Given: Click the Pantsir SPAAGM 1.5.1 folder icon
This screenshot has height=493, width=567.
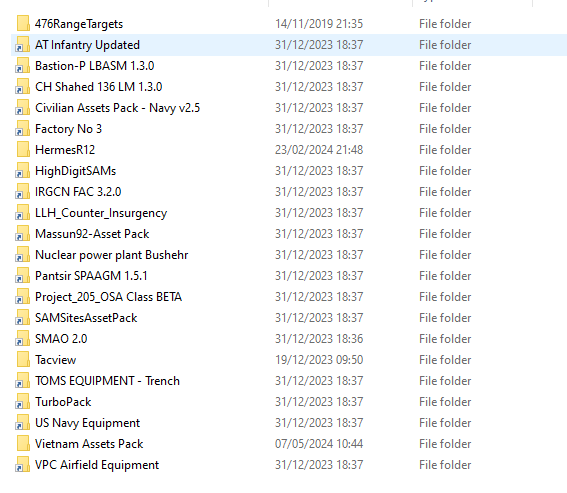Looking at the screenshot, I should pos(23,275).
